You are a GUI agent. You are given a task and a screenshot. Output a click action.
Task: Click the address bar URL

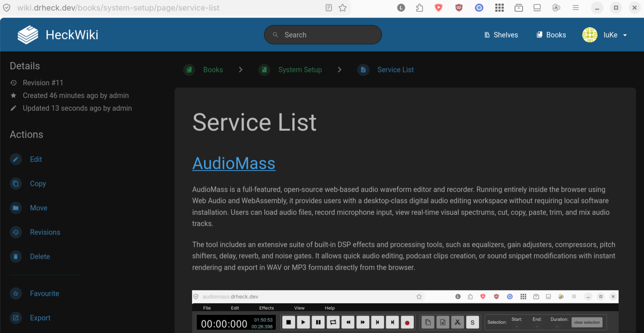pos(118,8)
